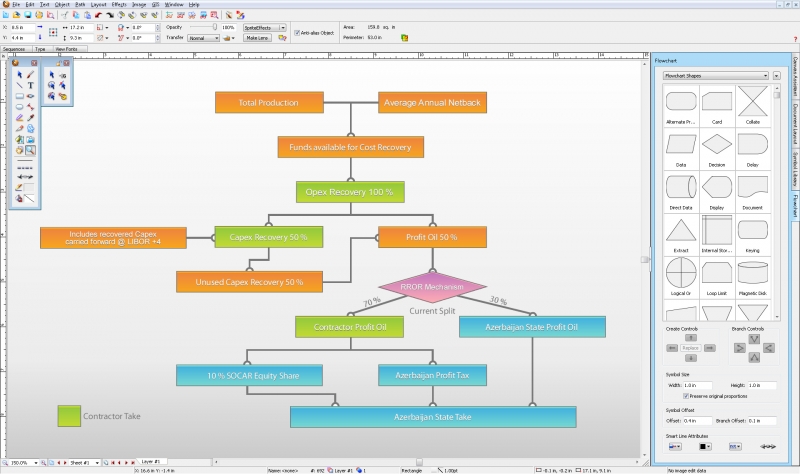Click the red Undo arrow icon
800x474 pixels.
pyautogui.click(x=98, y=15)
